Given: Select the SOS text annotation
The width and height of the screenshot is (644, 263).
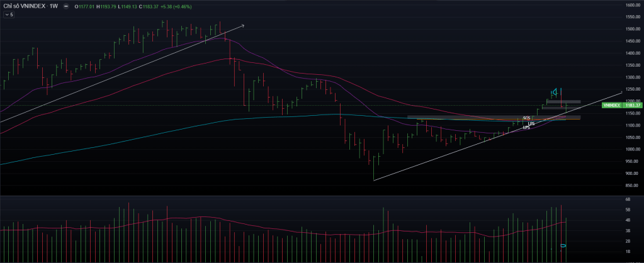Looking at the screenshot, I should pos(526,118).
